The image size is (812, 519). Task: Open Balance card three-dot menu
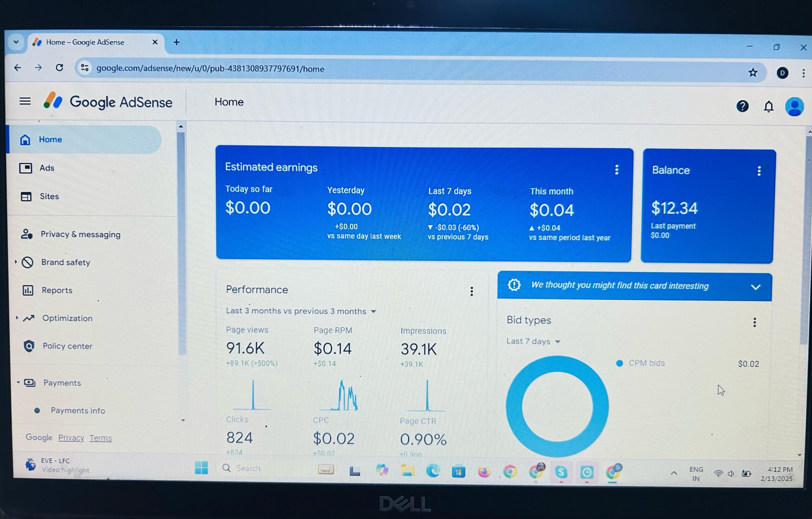pos(759,171)
